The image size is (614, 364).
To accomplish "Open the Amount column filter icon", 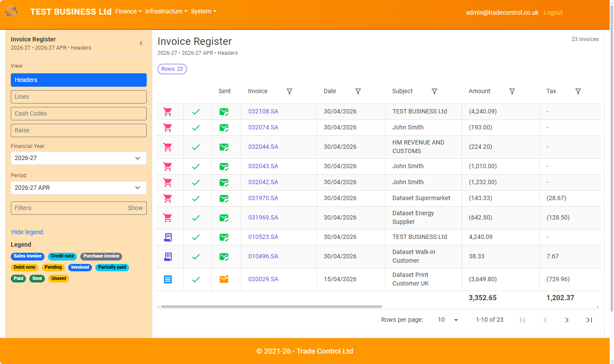I will [x=512, y=91].
